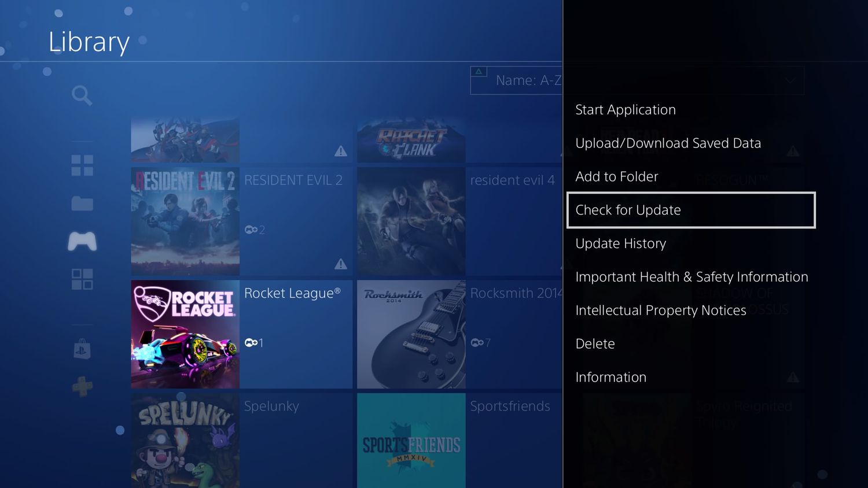Open the Folders icon in sidebar
This screenshot has height=488, width=868.
[82, 204]
